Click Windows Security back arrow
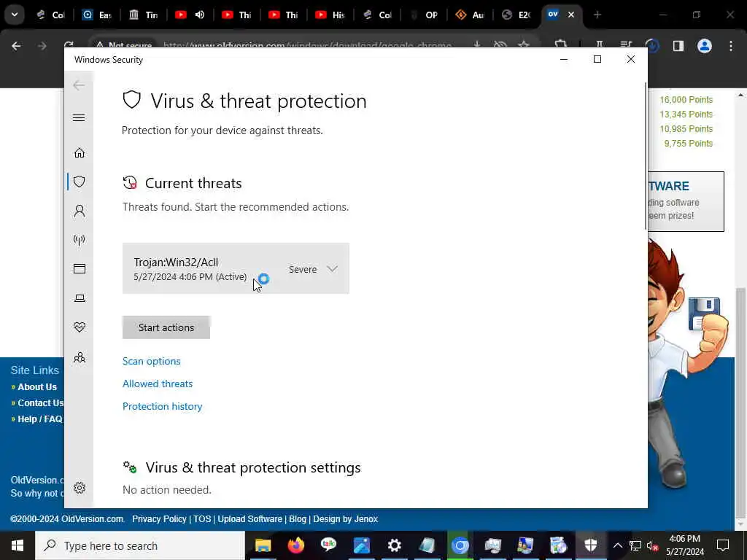This screenshot has height=560, width=747. tap(79, 85)
